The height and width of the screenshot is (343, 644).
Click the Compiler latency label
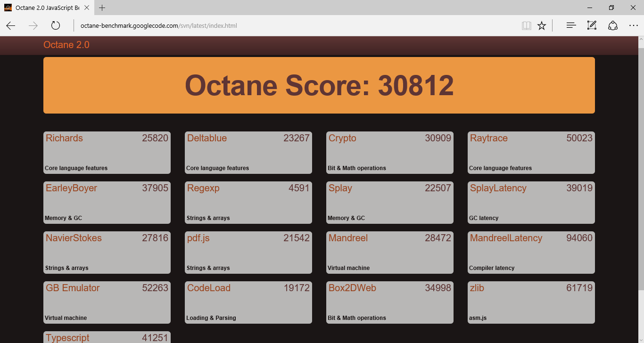coord(492,268)
